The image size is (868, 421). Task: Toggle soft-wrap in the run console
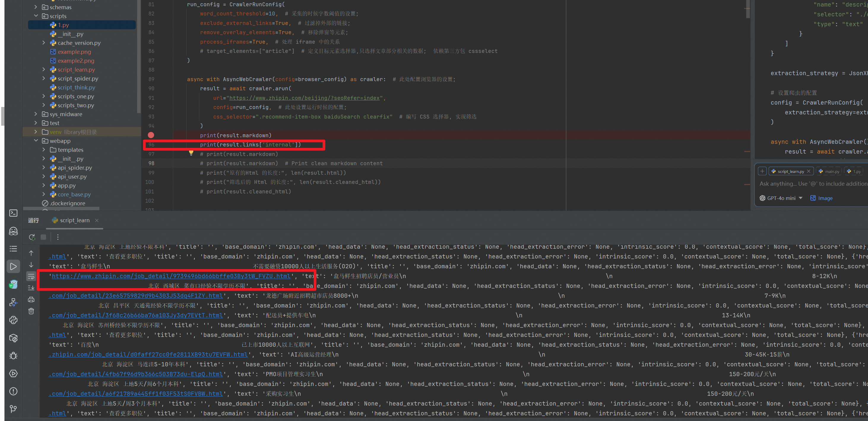31,277
